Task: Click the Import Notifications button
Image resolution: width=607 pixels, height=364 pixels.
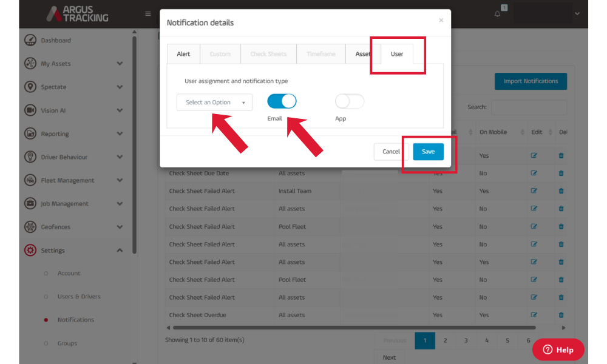Action: [x=531, y=81]
